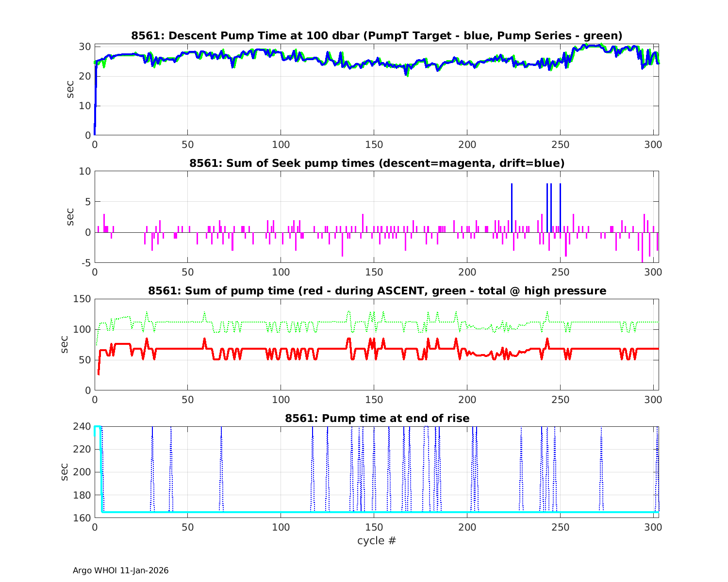Click the "Descent Pump Time at 100 dbar" plot title
This screenshot has height=582, width=728.
(x=377, y=35)
